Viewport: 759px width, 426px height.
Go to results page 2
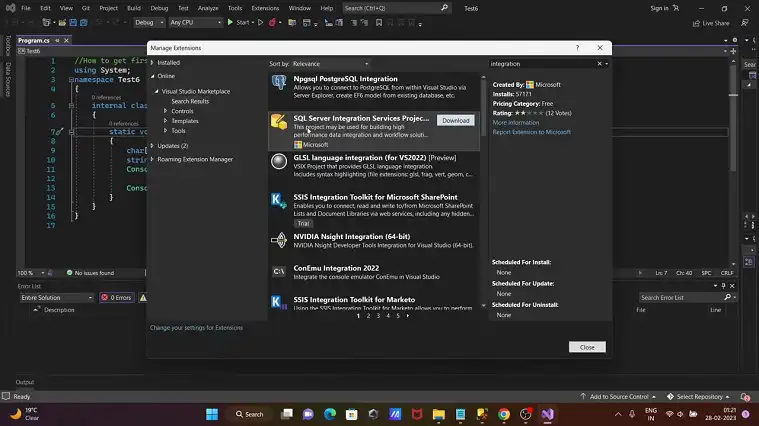point(368,316)
